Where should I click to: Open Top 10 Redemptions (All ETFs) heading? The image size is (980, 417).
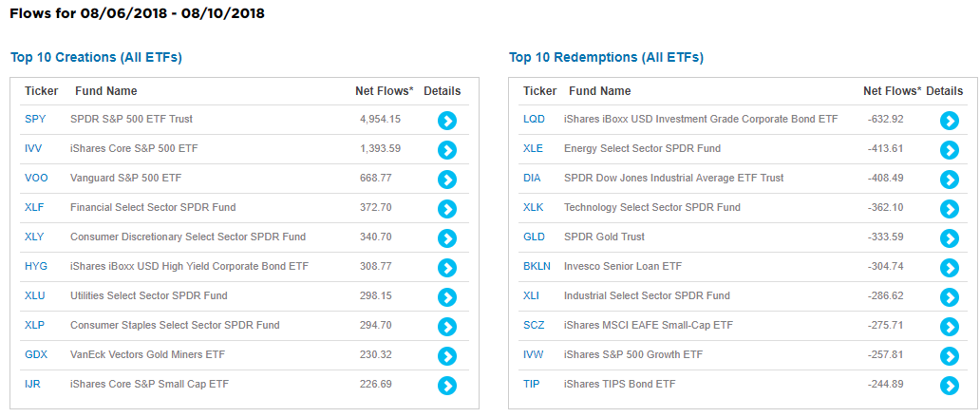point(606,58)
